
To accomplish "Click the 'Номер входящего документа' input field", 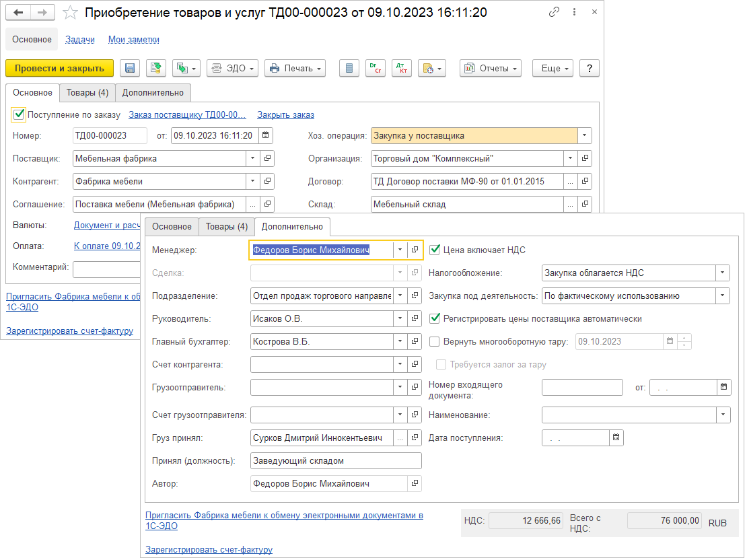I will (x=582, y=387).
